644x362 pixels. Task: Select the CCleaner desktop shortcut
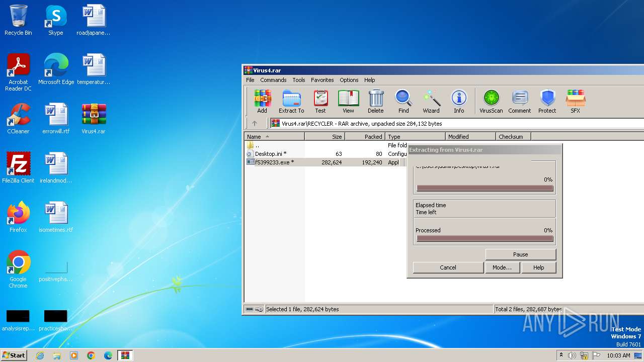point(18,119)
